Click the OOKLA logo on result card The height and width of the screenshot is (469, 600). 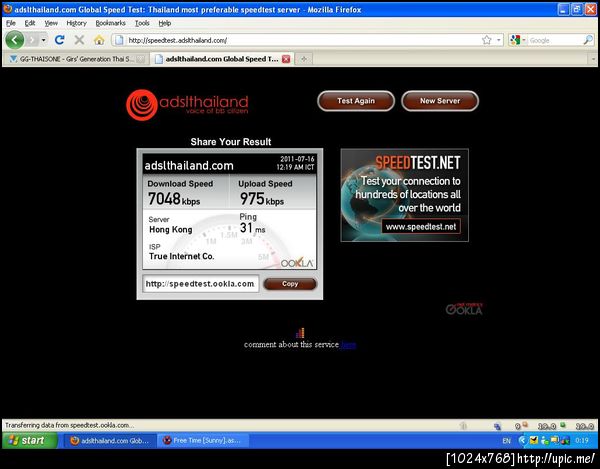point(297,263)
